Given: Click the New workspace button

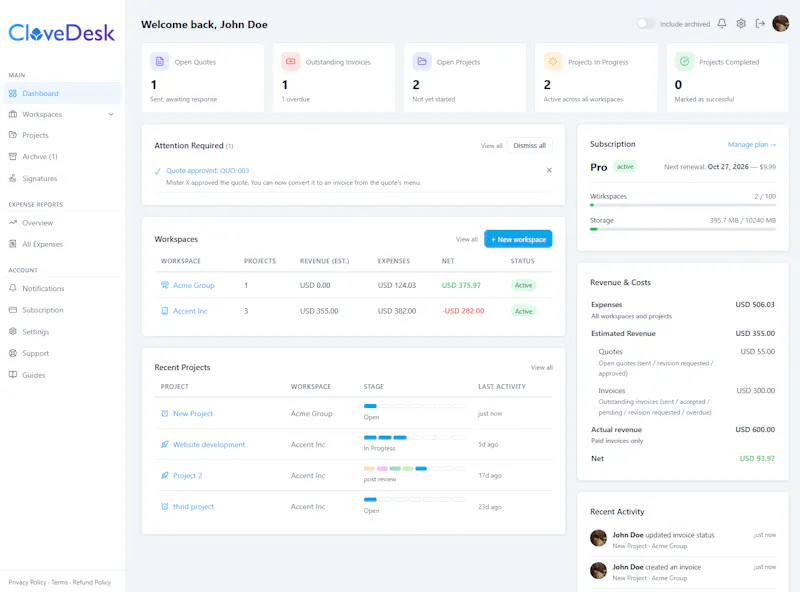Looking at the screenshot, I should click(x=518, y=239).
